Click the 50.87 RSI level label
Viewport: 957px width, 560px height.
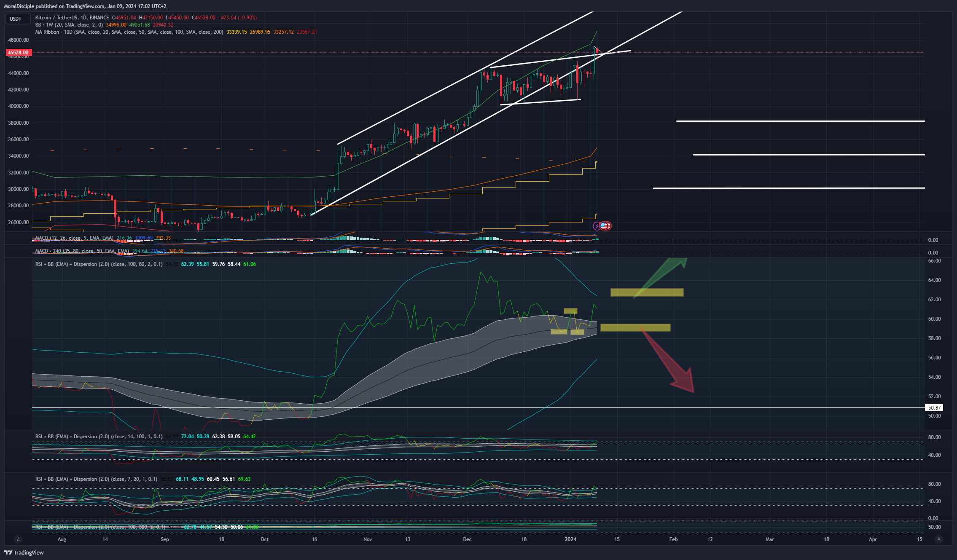point(934,408)
